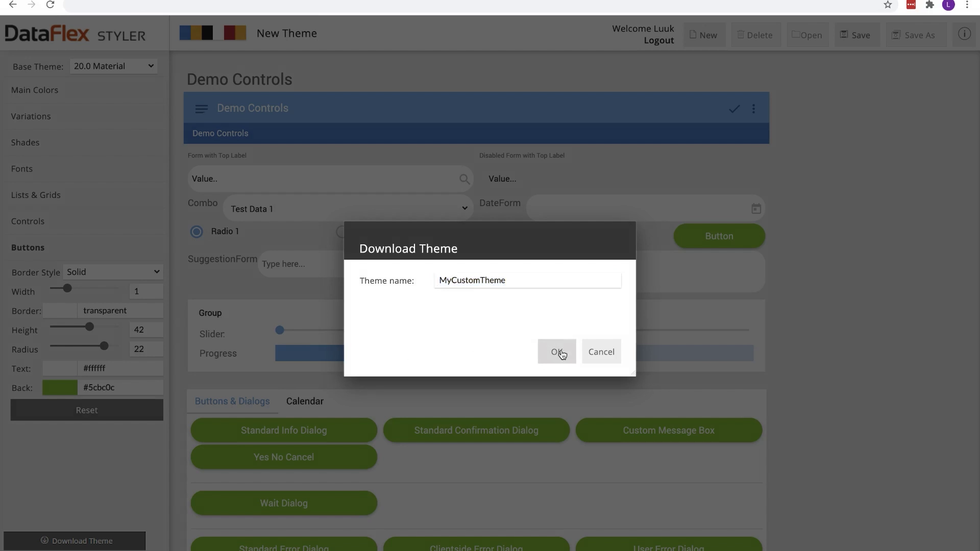Open the Fonts section in sidebar
Screen dimensions: 980x551
22,169
